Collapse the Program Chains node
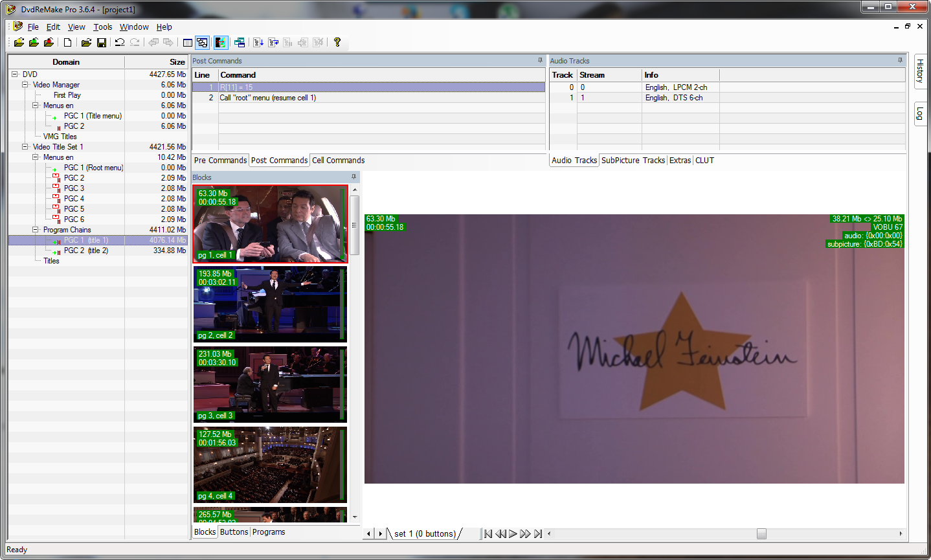Image resolution: width=931 pixels, height=560 pixels. point(36,230)
